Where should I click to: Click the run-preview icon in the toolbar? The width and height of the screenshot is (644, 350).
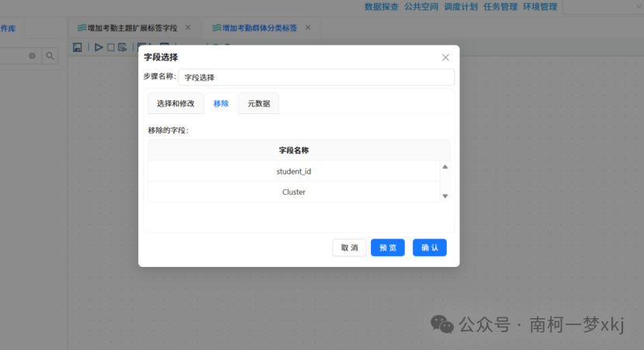(x=123, y=47)
